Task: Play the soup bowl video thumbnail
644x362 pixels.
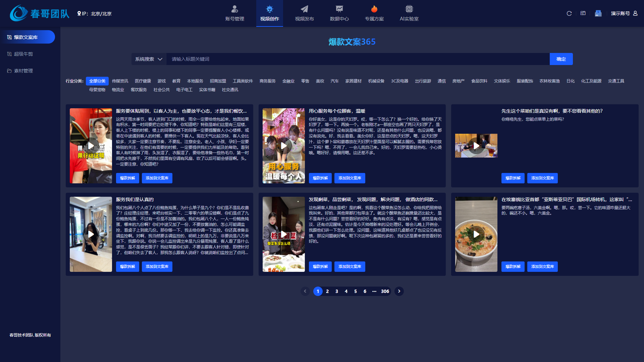Action: coord(476,234)
